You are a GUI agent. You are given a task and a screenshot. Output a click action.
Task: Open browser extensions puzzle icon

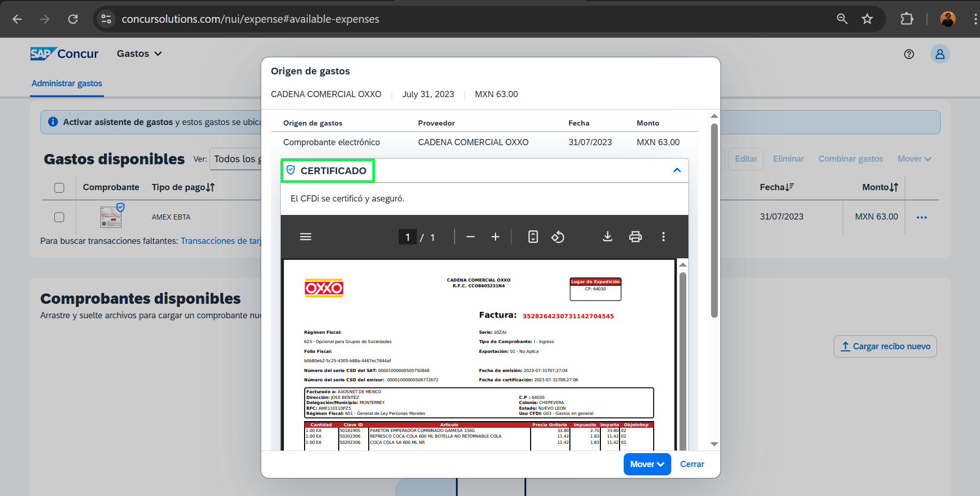tap(907, 19)
